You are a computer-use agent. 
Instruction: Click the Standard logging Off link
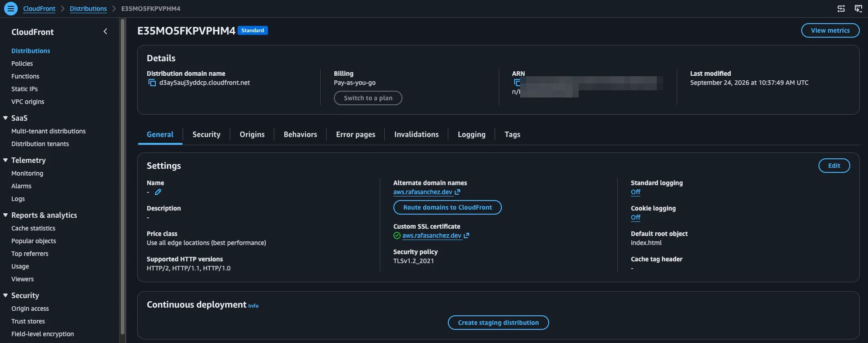635,192
